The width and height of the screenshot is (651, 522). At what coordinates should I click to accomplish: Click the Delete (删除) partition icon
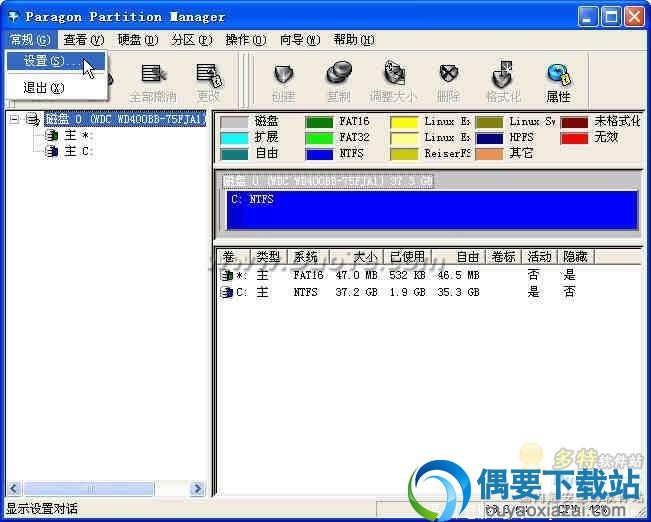tap(448, 74)
